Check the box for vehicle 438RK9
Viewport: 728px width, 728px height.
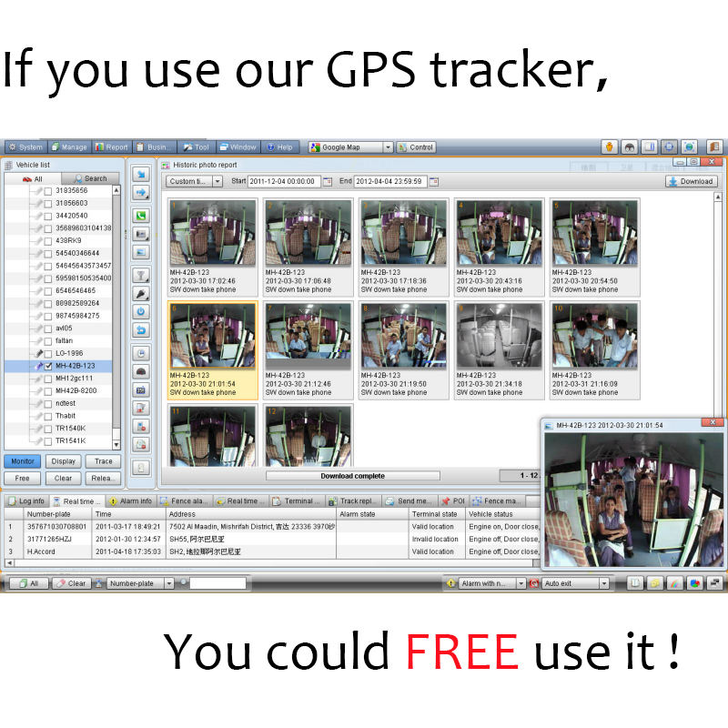tap(48, 241)
